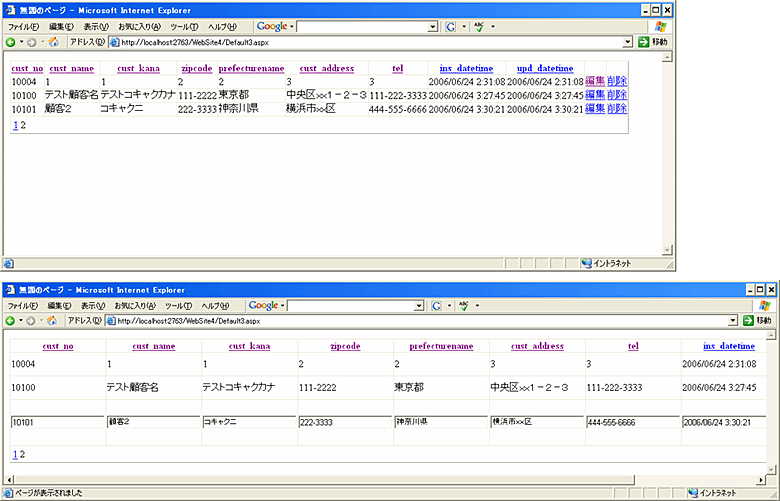Click the Home icon in the upper window toolbar
This screenshot has width=780, height=501.
53,43
